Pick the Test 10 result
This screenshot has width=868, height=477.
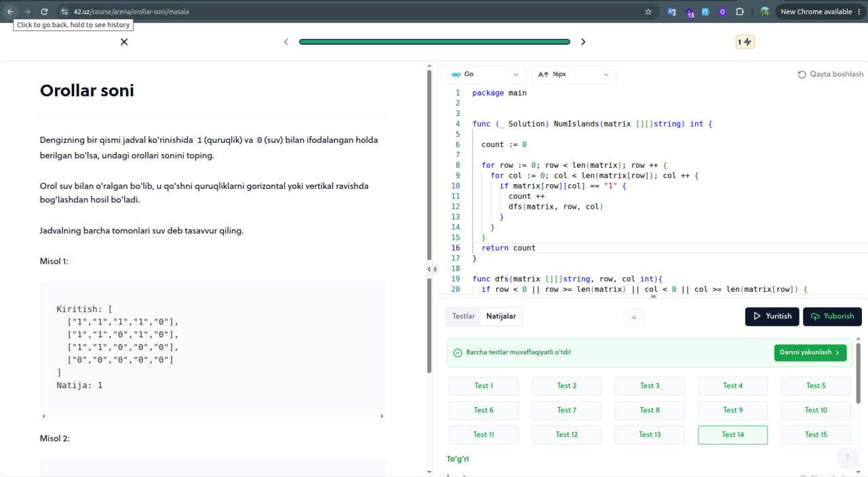click(816, 411)
